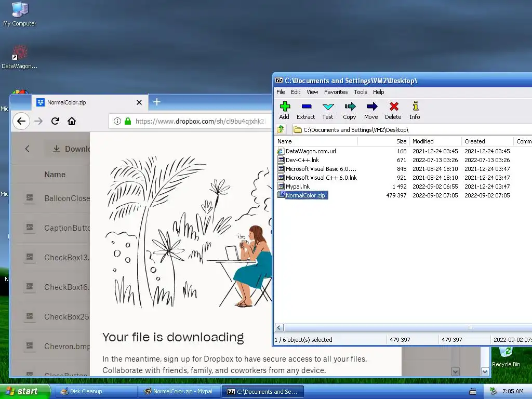Image resolution: width=532 pixels, height=399 pixels.
Task: Sort files by Name column header
Action: pyautogui.click(x=316, y=141)
